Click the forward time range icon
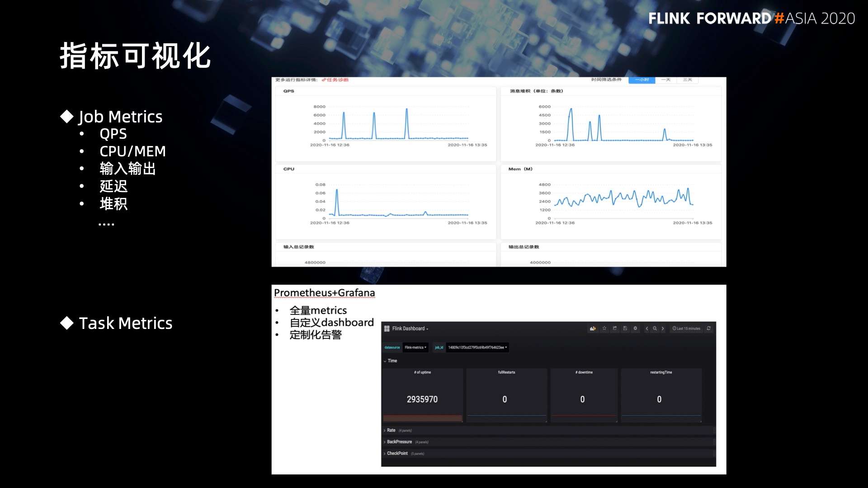The height and width of the screenshot is (488, 868). click(665, 328)
